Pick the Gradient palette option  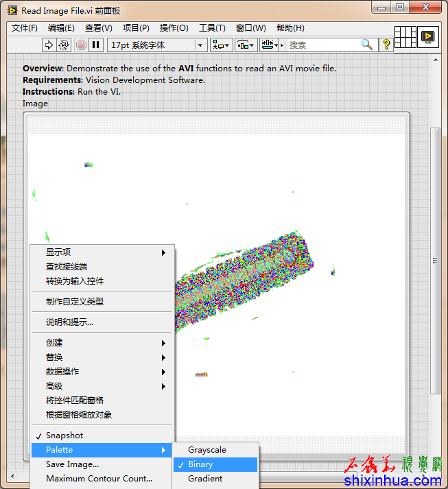point(205,479)
